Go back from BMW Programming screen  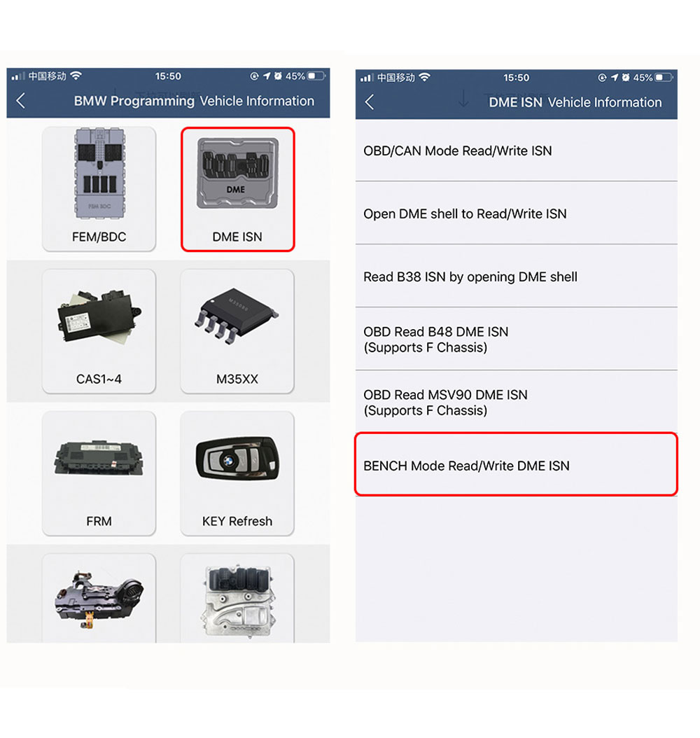click(21, 101)
